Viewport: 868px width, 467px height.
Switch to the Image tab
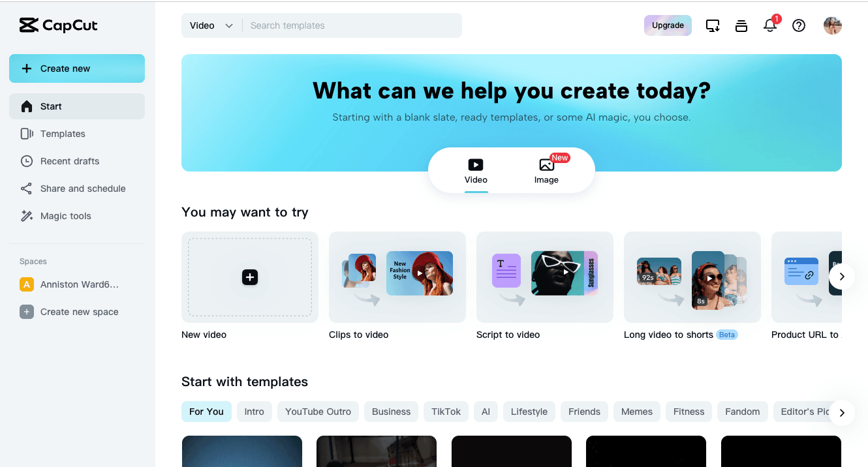pos(546,171)
